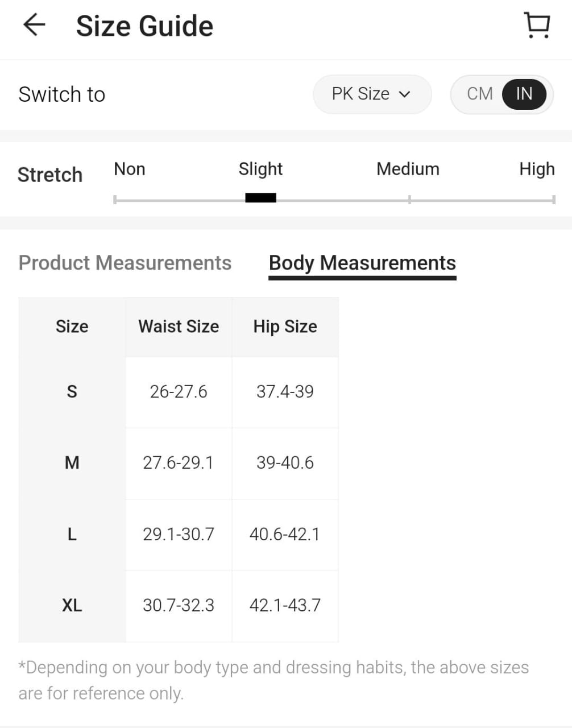Select Body Measurements tab
Image resolution: width=572 pixels, height=728 pixels.
(362, 263)
